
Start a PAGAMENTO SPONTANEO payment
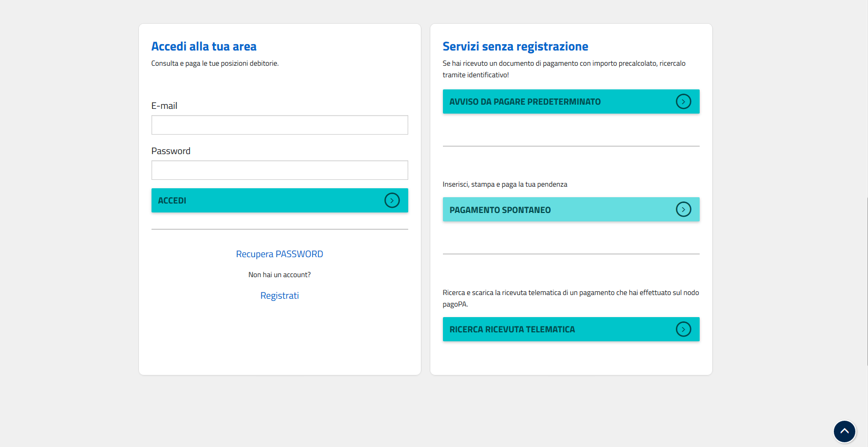500,210
